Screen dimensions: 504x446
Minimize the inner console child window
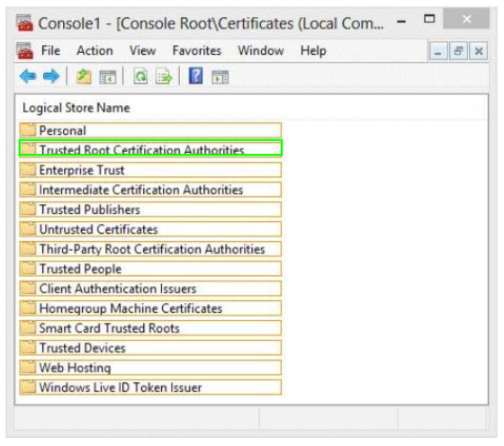(438, 51)
